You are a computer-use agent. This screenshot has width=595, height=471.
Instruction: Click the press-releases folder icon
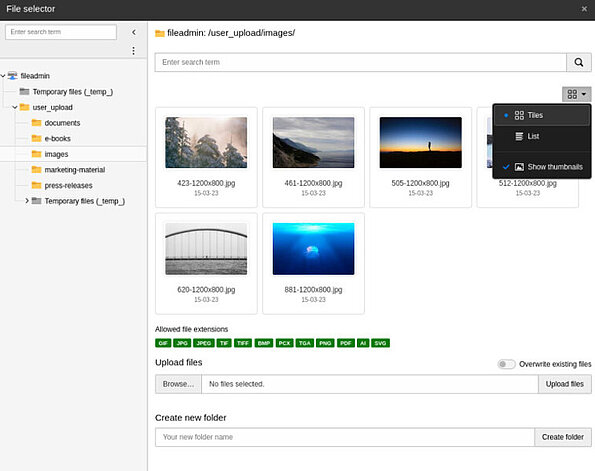(36, 185)
